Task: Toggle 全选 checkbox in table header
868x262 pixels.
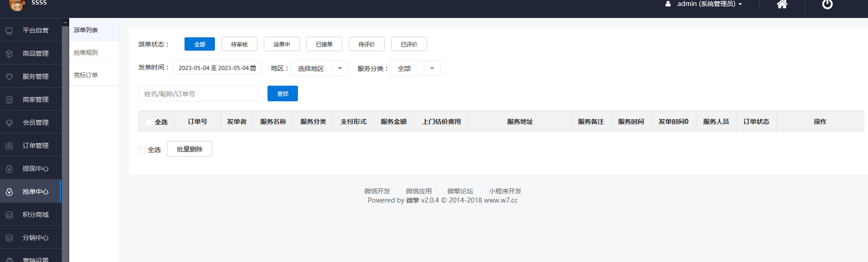Action: pyautogui.click(x=149, y=122)
